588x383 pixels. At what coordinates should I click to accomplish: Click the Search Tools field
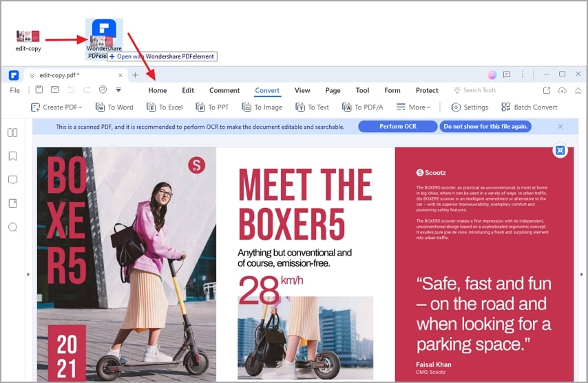475,90
